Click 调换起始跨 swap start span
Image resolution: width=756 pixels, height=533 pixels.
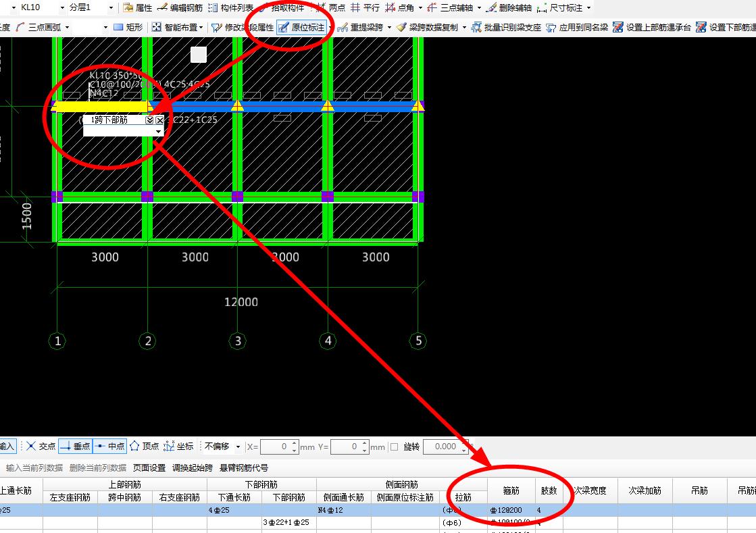(193, 467)
